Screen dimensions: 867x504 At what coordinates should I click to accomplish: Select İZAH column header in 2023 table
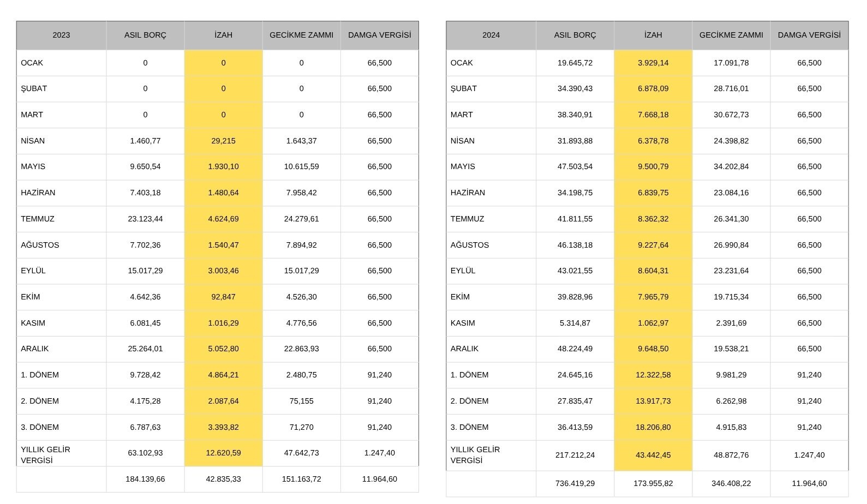coord(223,35)
